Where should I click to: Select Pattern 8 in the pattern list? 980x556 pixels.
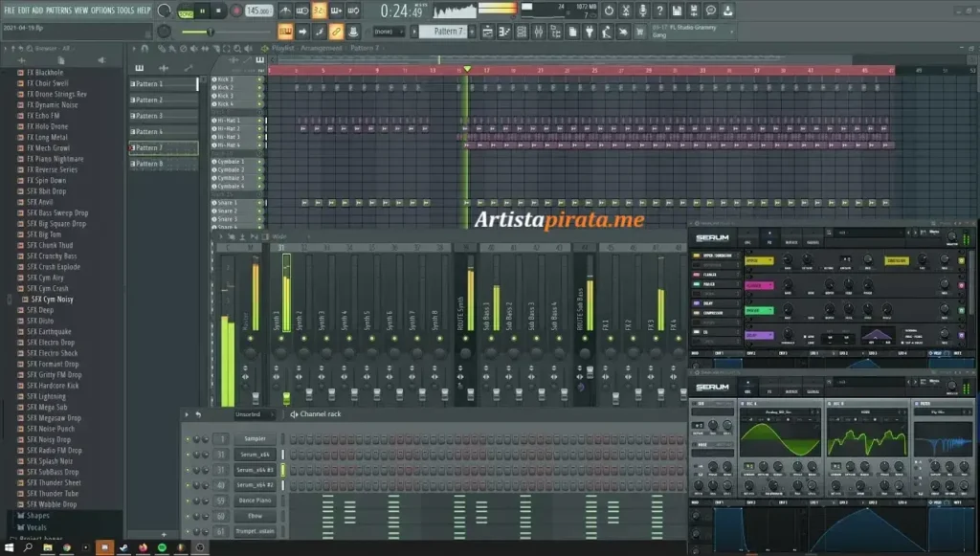point(163,164)
